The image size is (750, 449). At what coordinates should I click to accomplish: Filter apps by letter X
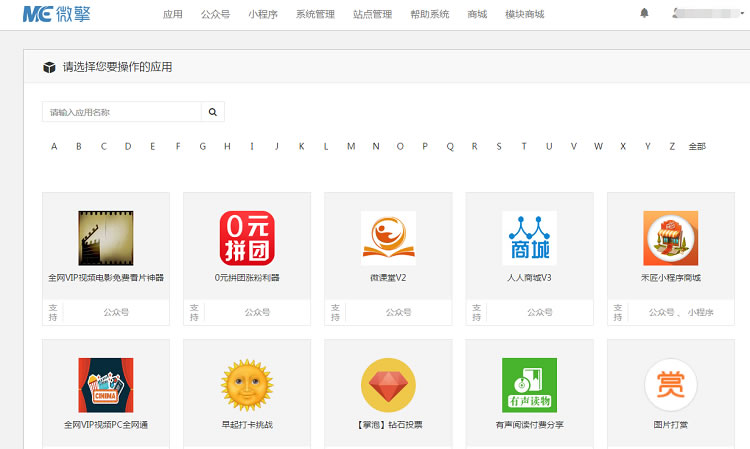point(623,146)
